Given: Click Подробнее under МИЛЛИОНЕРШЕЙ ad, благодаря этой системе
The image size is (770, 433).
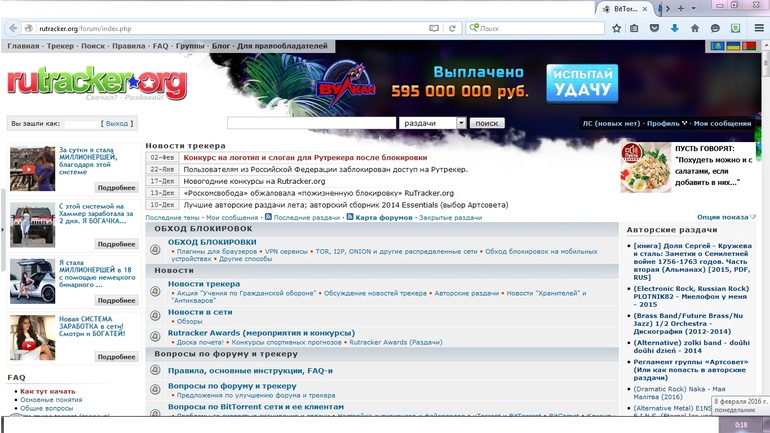Looking at the screenshot, I should pos(116,188).
